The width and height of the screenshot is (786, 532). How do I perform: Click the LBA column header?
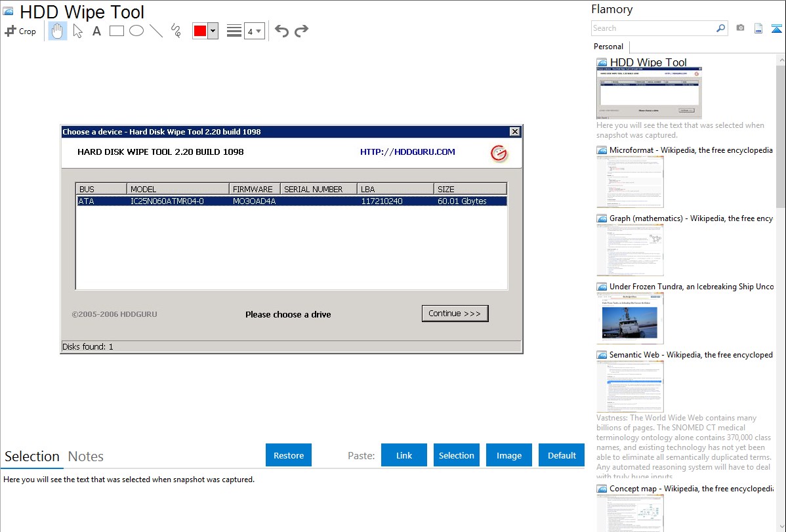point(396,189)
